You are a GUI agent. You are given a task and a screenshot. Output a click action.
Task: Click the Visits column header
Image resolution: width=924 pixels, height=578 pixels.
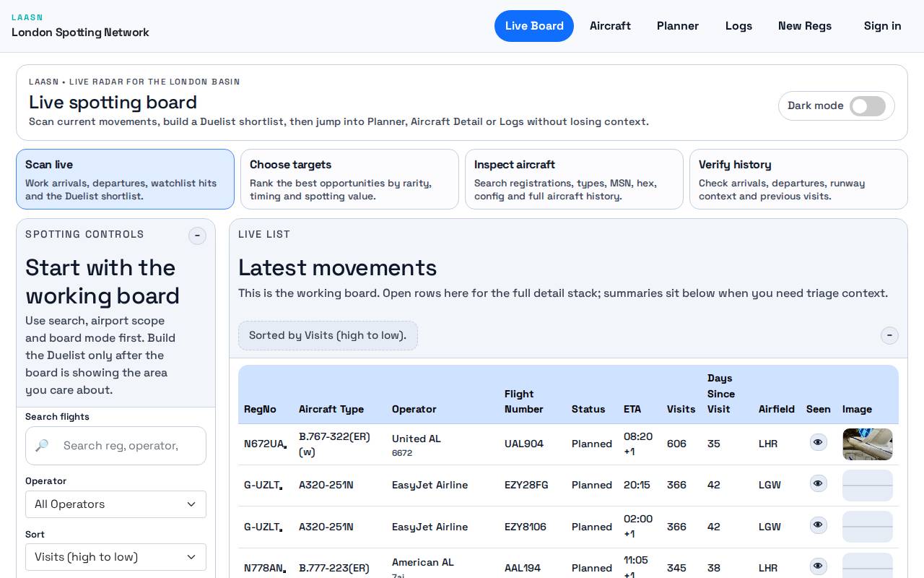(x=681, y=410)
